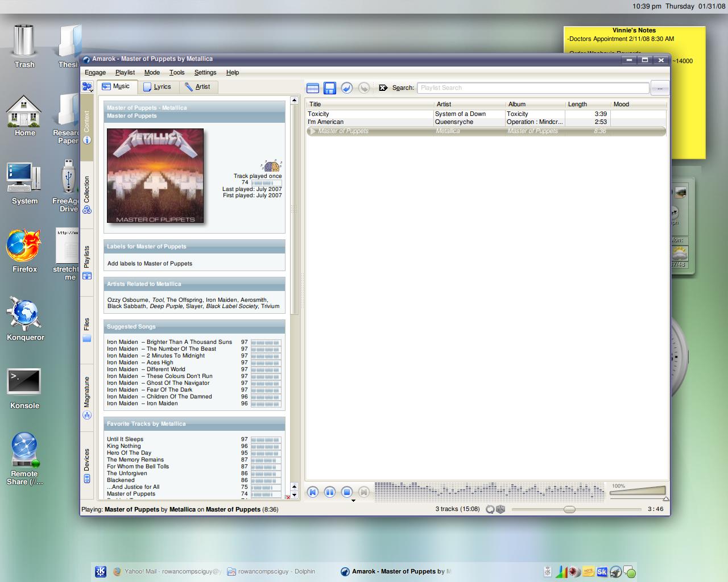Open the Konsole desktop icon
This screenshot has height=582, width=728.
tap(24, 389)
